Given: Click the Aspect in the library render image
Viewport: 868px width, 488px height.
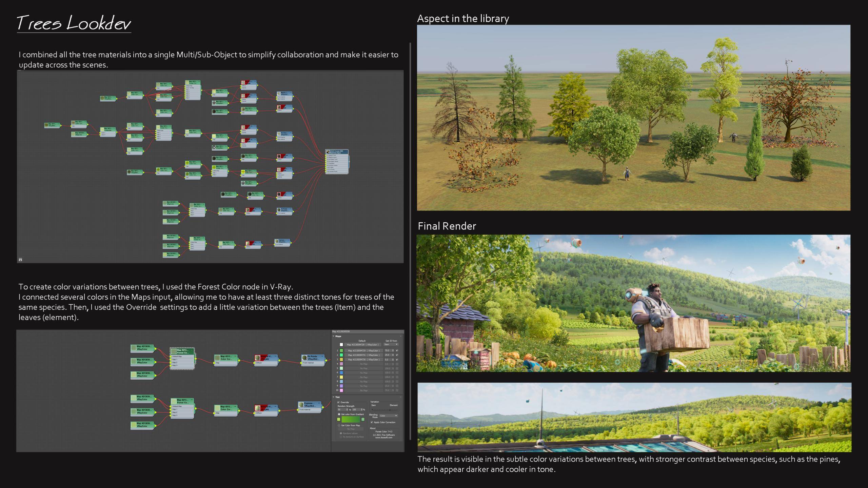Looking at the screenshot, I should (633, 118).
